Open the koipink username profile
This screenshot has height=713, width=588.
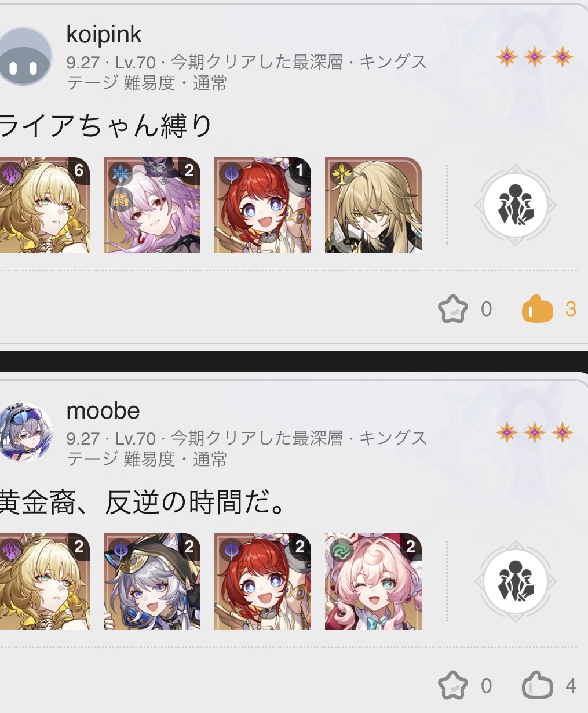tap(104, 35)
